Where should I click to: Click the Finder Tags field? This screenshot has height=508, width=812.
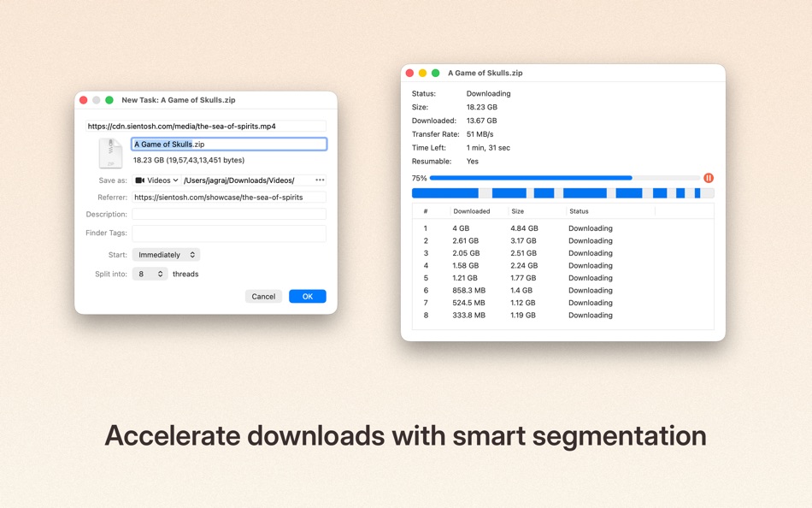click(229, 233)
